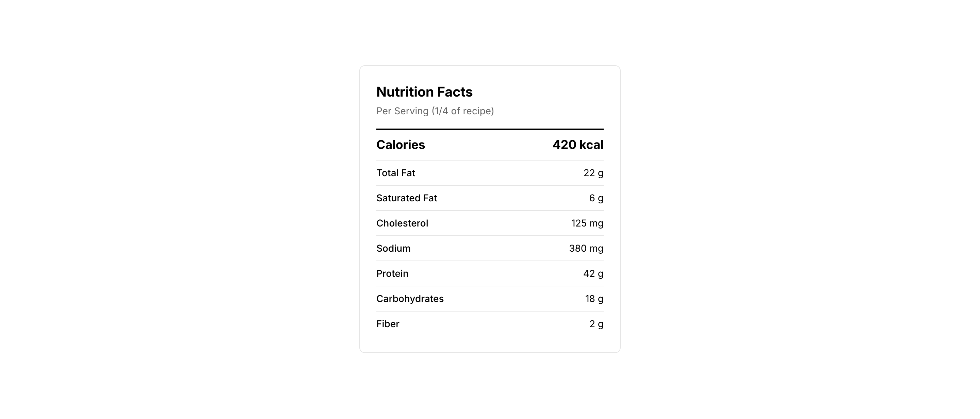Click the Total Fat label
This screenshot has height=419, width=980.
click(x=395, y=173)
